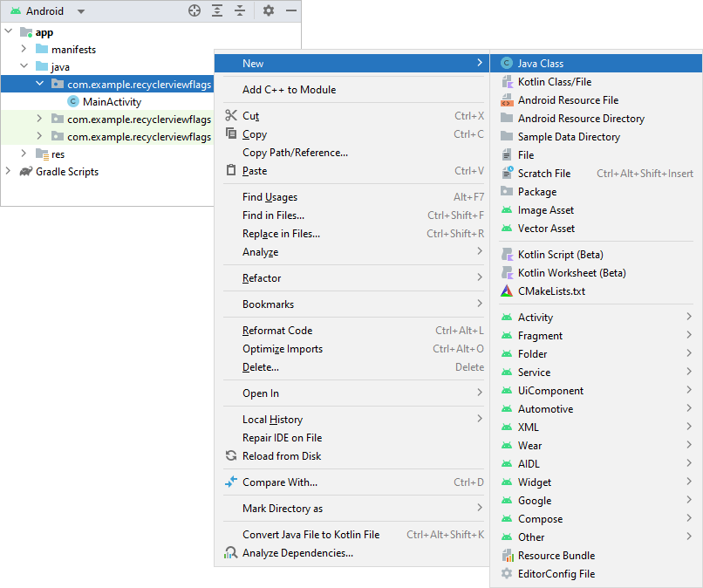Click the Compare With arrows icon
Viewport: 703px width, 588px height.
(231, 482)
